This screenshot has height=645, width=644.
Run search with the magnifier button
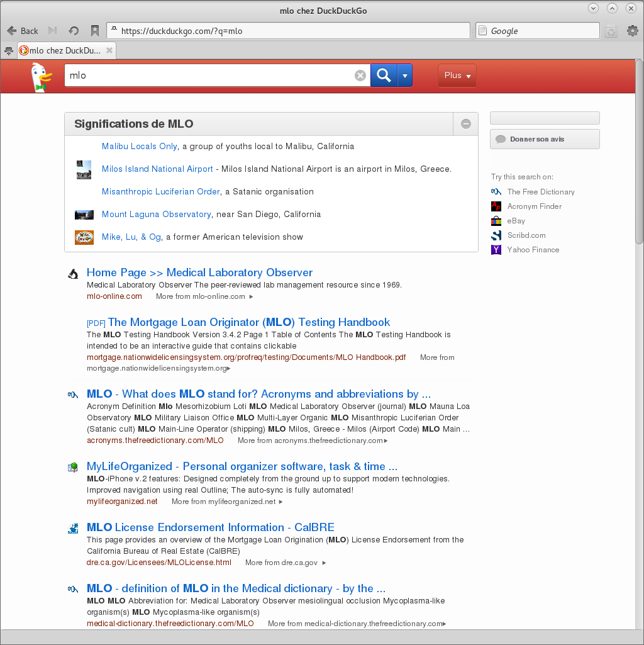click(384, 76)
